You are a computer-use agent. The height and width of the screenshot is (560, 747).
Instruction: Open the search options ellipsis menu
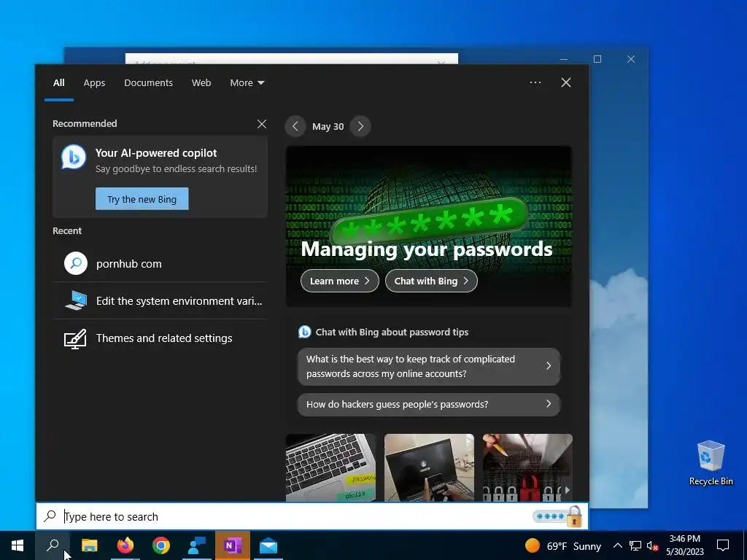coord(535,82)
